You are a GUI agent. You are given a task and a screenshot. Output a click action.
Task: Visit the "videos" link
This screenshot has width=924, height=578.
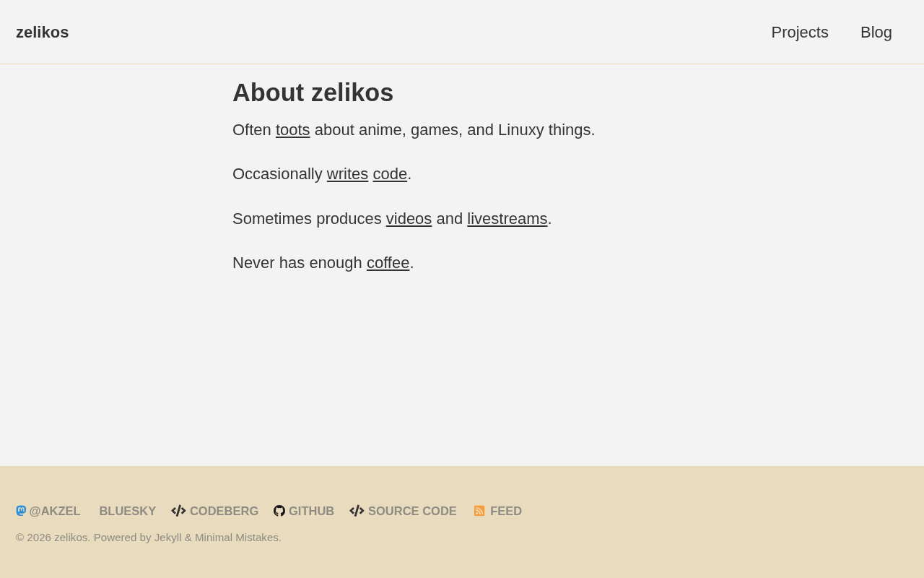click(409, 219)
